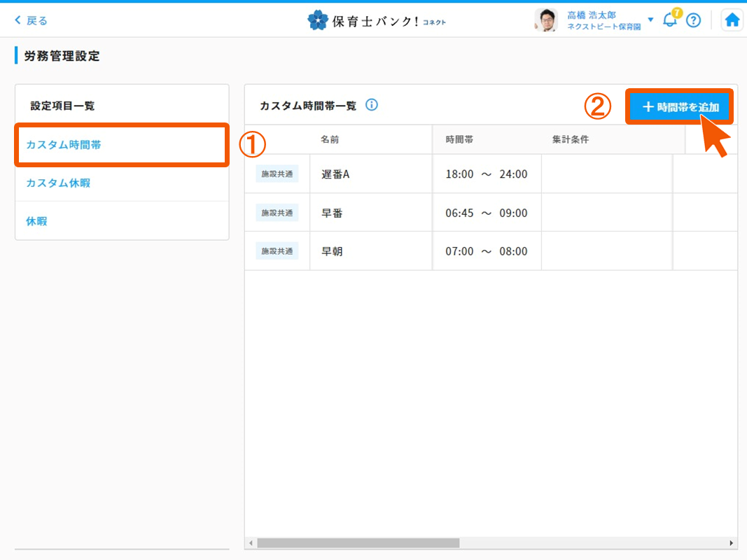Select the 遅番A row name
The height and width of the screenshot is (560, 747).
point(335,174)
